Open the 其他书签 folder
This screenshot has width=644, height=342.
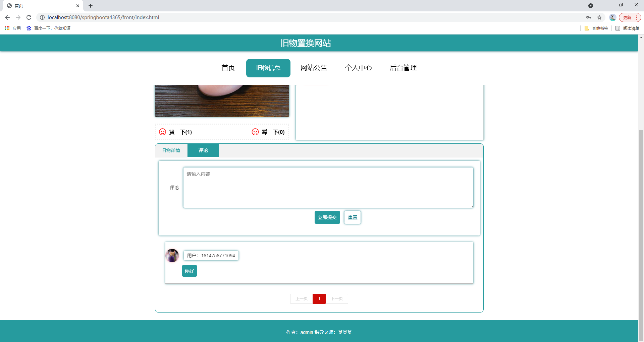596,28
